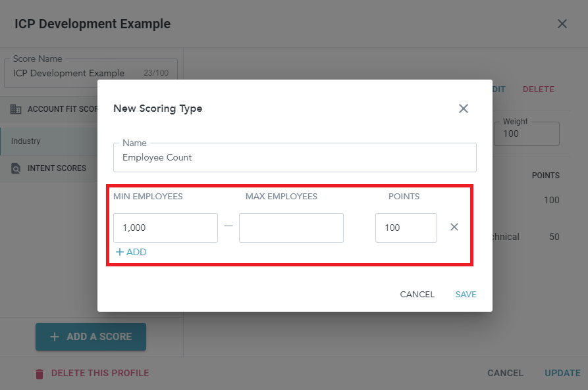Click the red Delete link near Weight

pos(538,89)
